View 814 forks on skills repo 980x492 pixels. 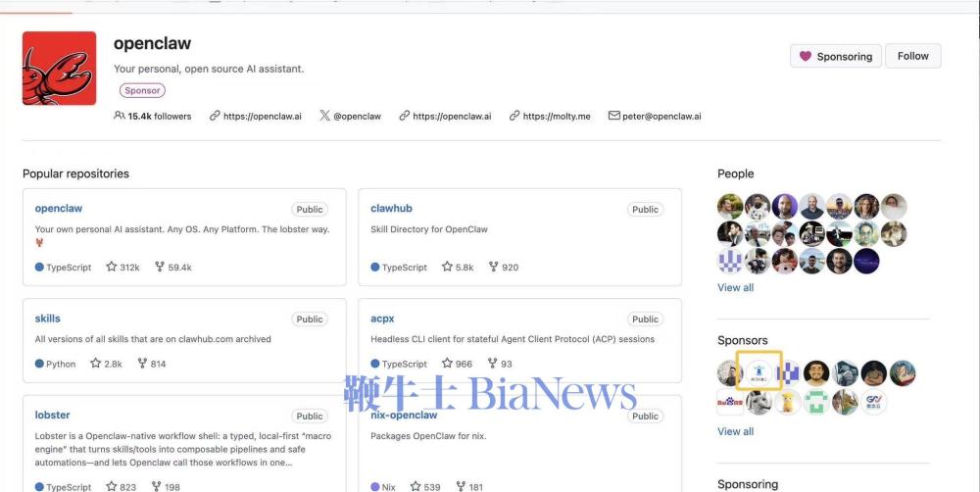tap(152, 364)
